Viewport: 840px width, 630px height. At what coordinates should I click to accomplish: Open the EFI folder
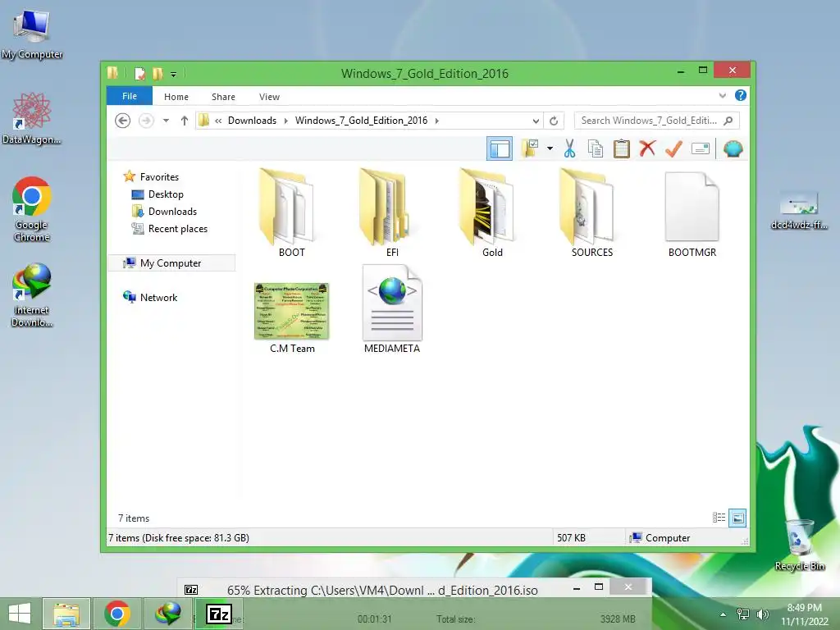(x=388, y=213)
